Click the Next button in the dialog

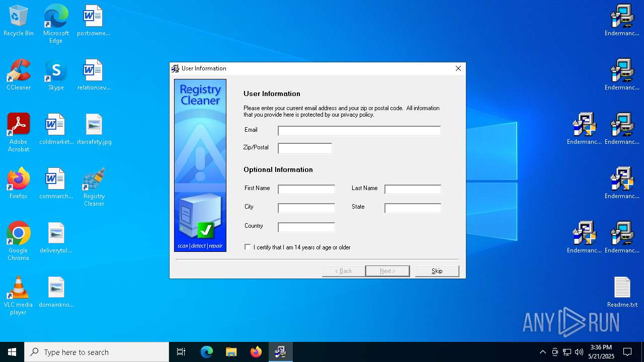tap(387, 271)
